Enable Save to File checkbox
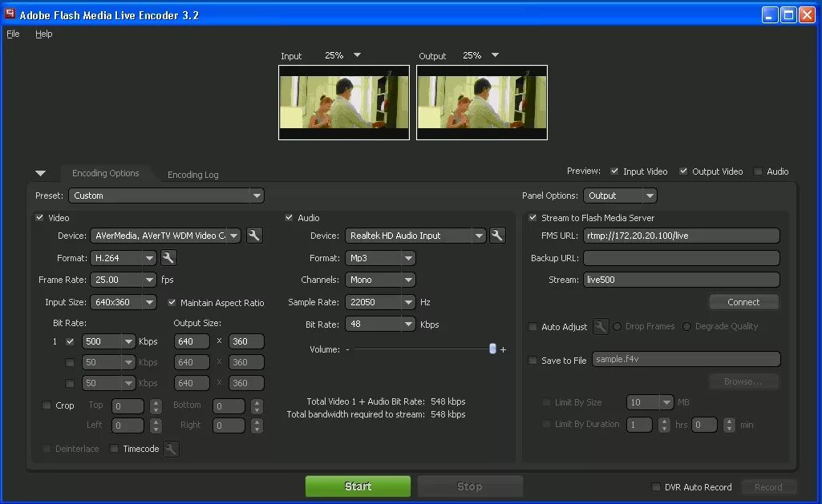 532,360
